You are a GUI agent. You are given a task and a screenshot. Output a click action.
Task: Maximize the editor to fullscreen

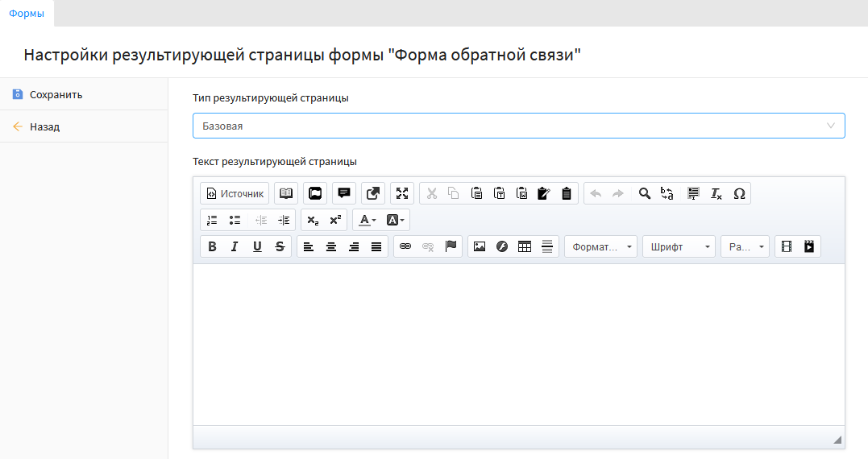(402, 193)
